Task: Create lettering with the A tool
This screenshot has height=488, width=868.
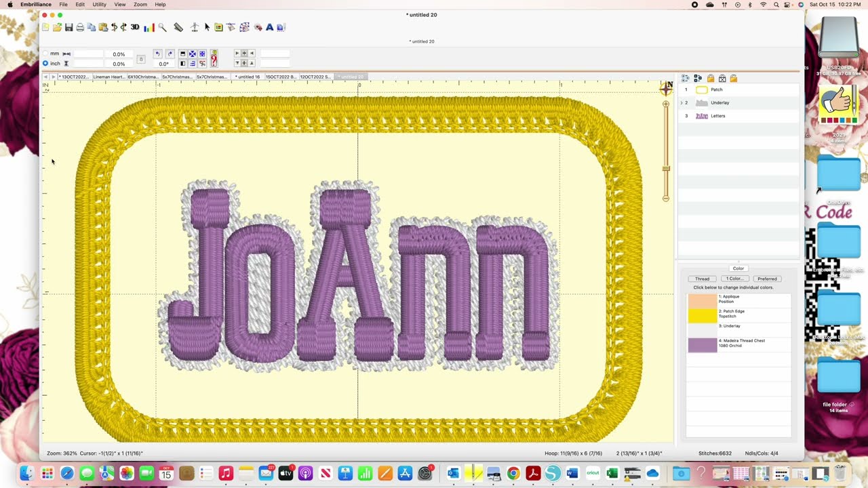Action: tap(269, 27)
